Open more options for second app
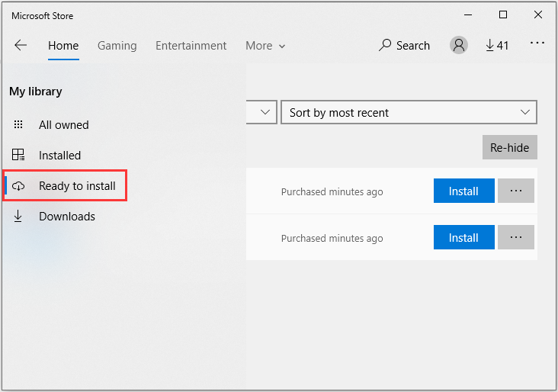Screen dimensions: 558x392 click(516, 238)
